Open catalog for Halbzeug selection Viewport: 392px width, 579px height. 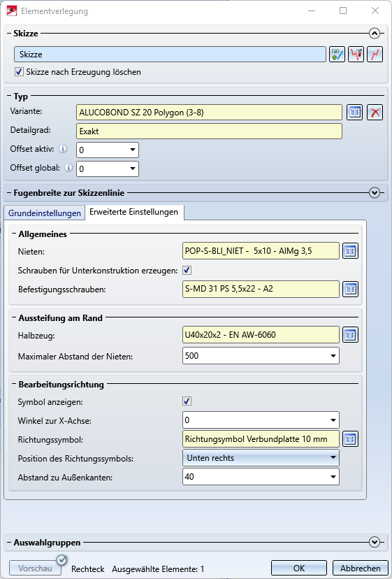pyautogui.click(x=350, y=335)
